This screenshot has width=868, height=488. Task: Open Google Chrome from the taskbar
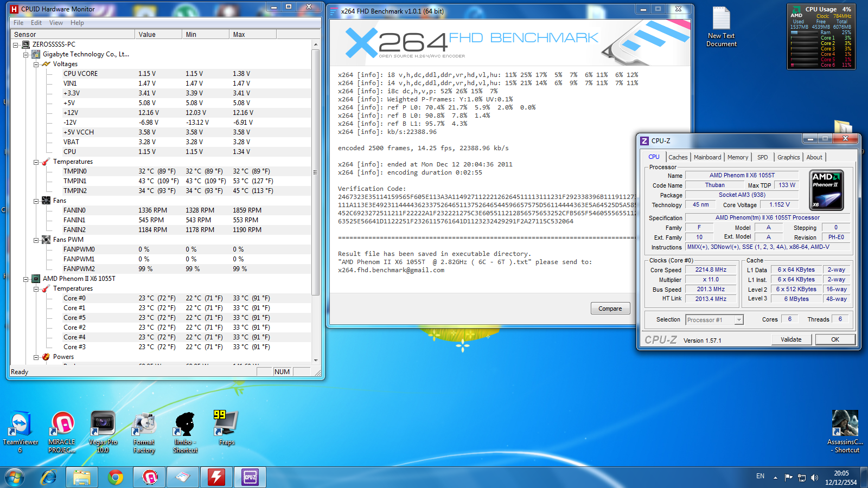tap(116, 477)
